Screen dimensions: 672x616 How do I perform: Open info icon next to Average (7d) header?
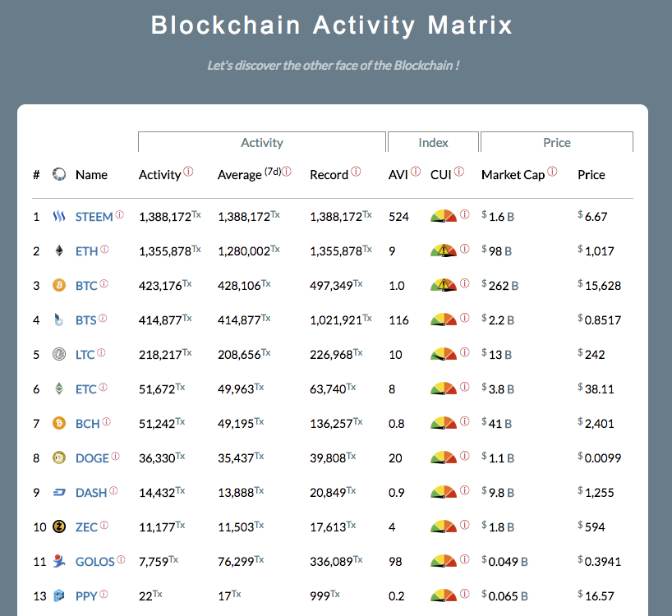[x=287, y=172]
